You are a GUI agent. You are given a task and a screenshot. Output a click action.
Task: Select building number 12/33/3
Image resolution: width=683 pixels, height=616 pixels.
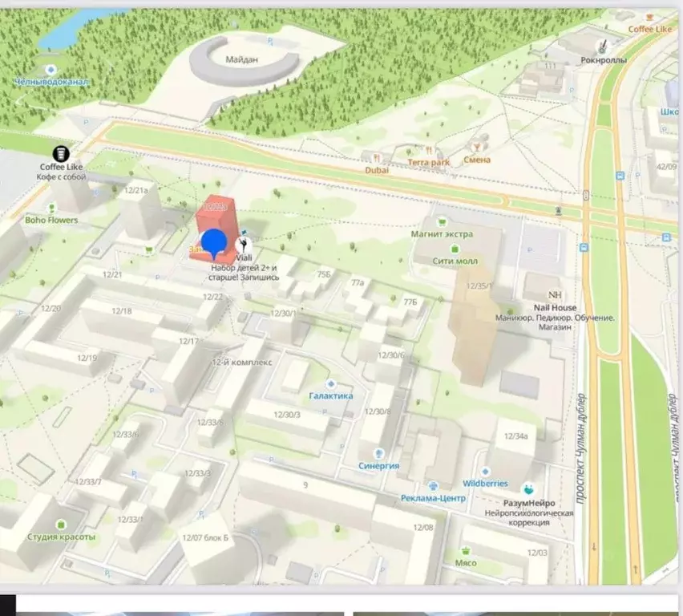click(197, 473)
